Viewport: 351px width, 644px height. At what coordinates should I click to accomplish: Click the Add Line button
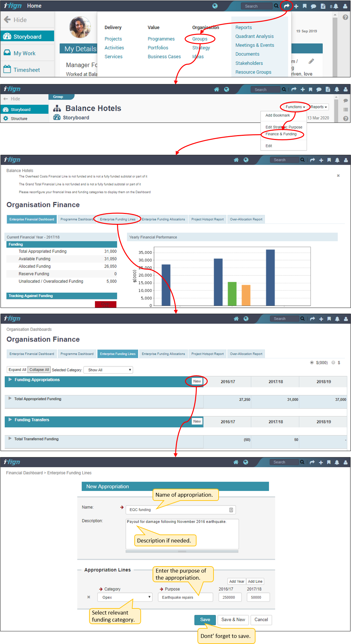tap(255, 581)
